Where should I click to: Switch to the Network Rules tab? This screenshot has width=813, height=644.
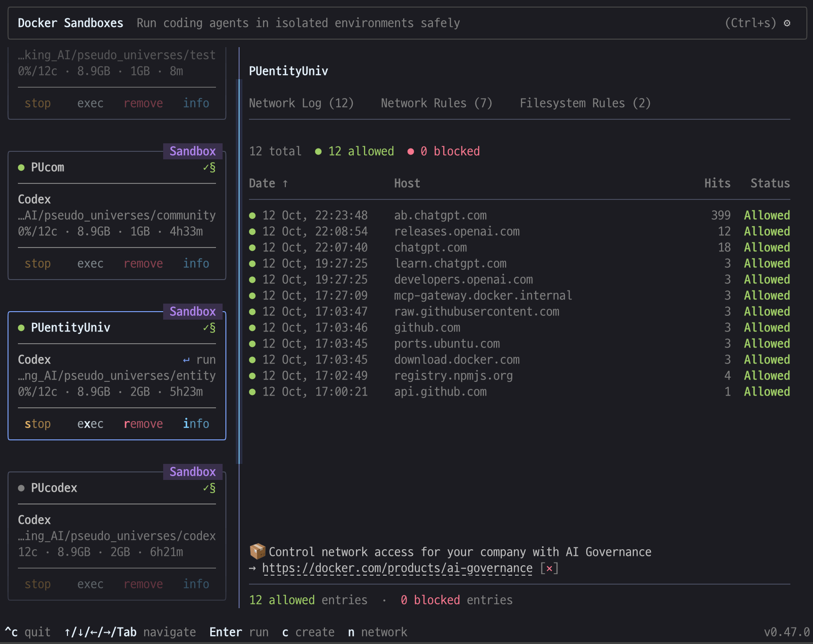tap(437, 103)
